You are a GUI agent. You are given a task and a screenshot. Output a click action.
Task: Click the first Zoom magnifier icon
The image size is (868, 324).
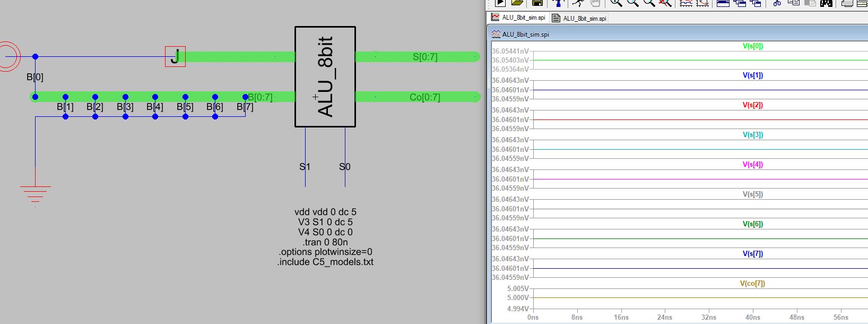click(x=616, y=3)
